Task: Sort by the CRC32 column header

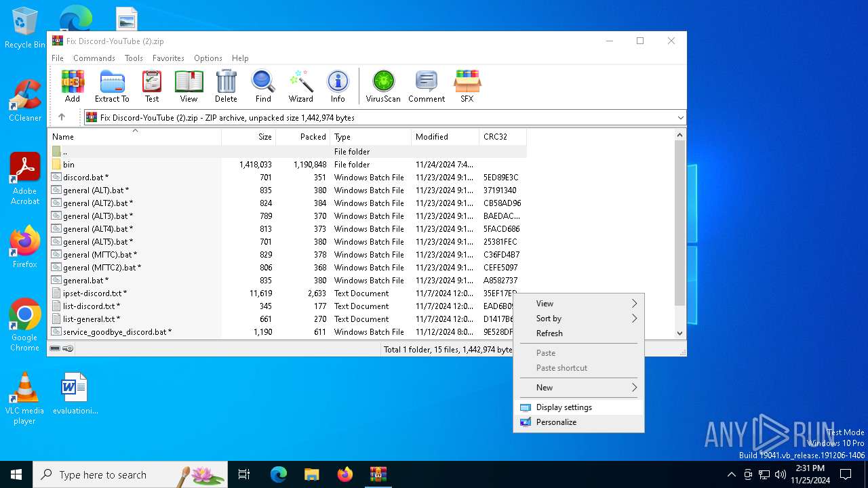Action: 503,137
